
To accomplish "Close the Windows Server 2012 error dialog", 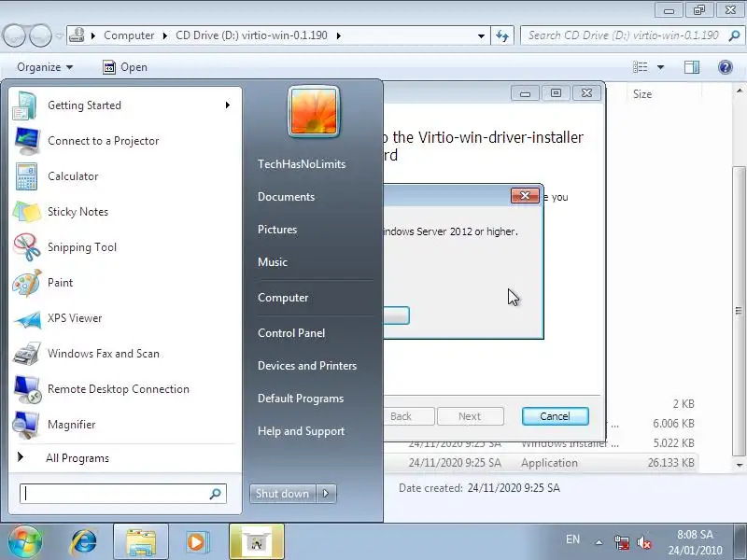I will tap(525, 195).
